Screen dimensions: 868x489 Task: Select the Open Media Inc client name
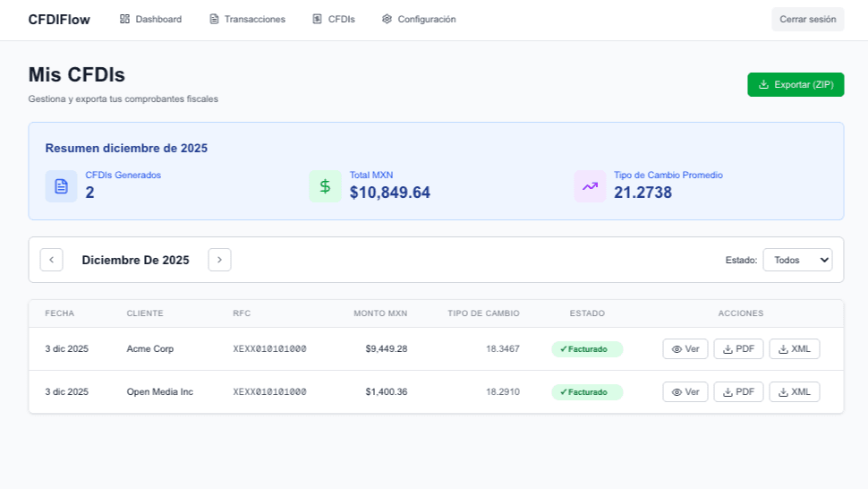160,392
